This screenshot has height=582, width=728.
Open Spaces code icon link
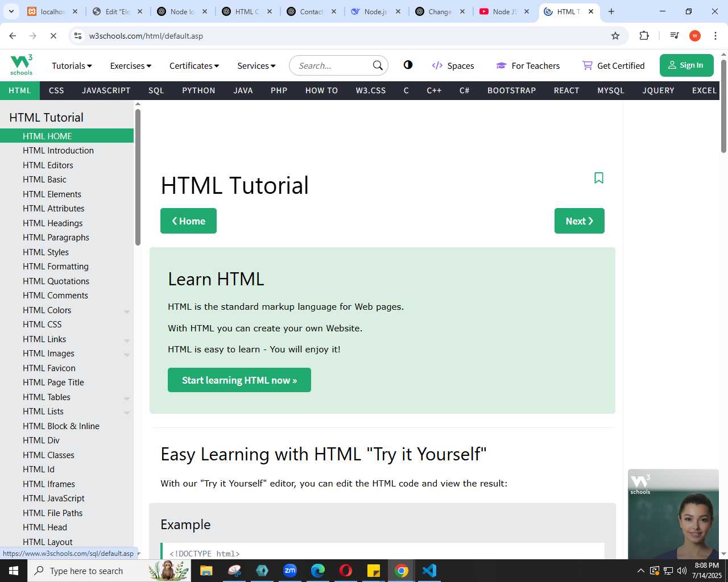tap(453, 66)
